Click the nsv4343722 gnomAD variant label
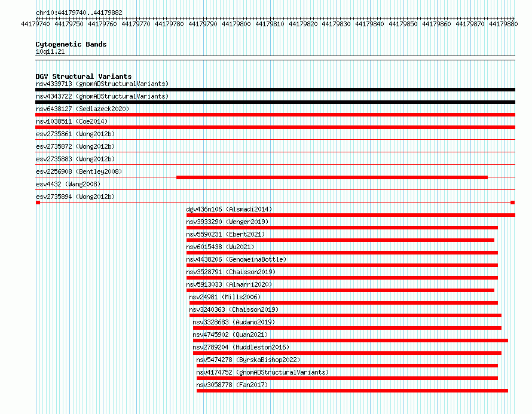Viewport: 532px width, 414px height. [x=102, y=96]
